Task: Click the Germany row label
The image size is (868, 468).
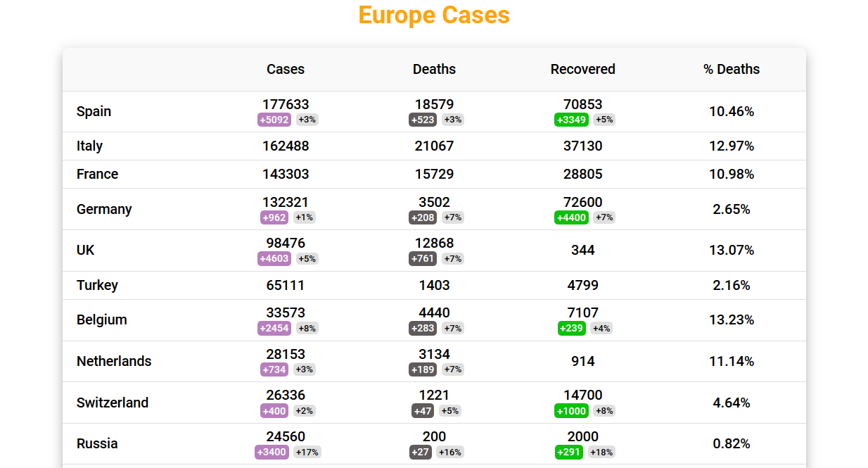Action: click(x=104, y=209)
